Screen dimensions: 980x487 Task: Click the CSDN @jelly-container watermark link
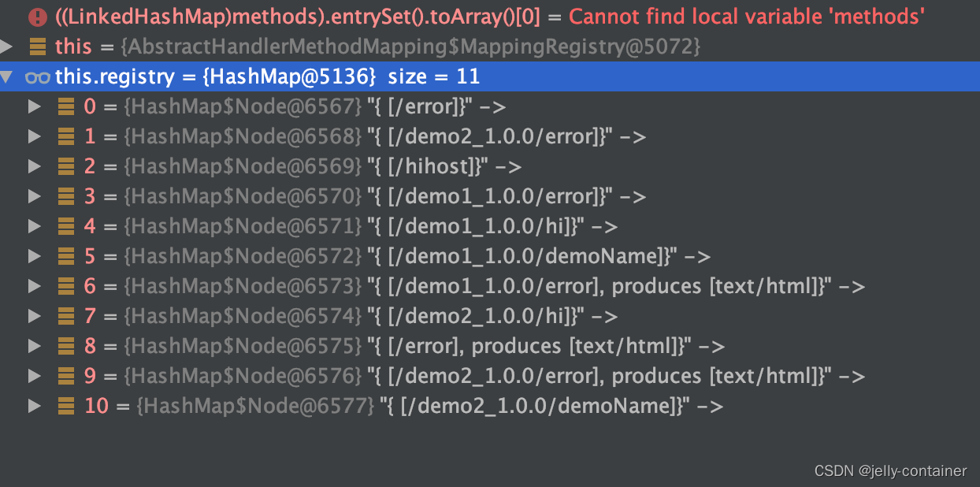click(x=890, y=470)
